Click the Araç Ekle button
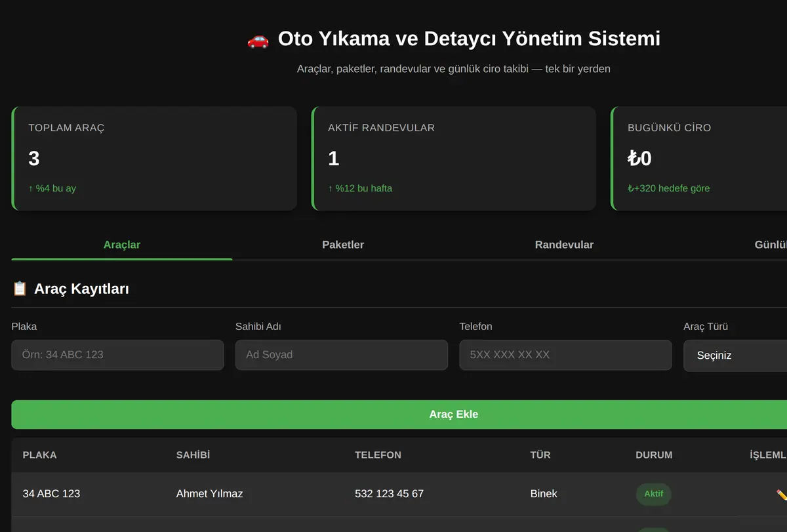 [399, 415]
